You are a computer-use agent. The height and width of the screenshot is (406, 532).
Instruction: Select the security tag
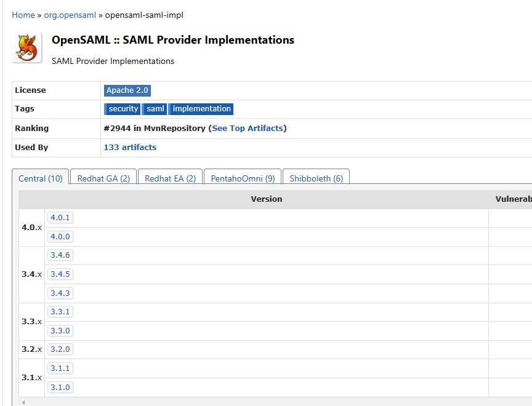pyautogui.click(x=122, y=109)
